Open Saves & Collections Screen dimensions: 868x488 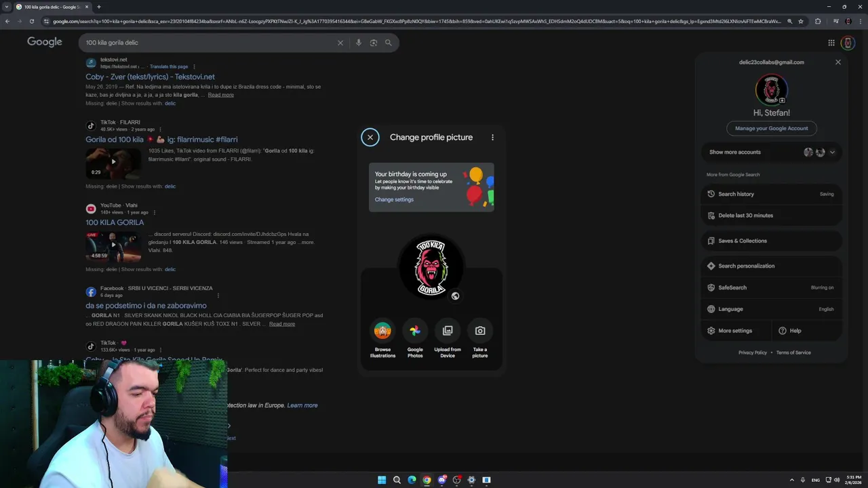pos(772,241)
